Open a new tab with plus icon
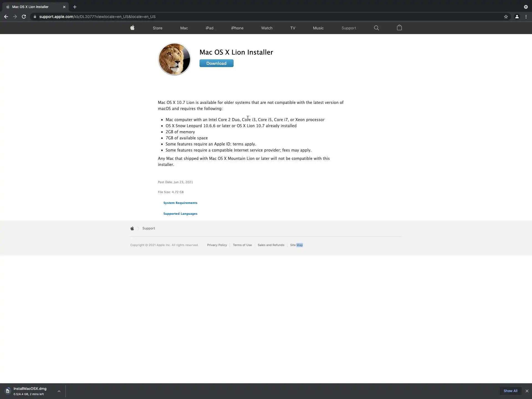Screen dimensions: 532x399 [x=75, y=7]
